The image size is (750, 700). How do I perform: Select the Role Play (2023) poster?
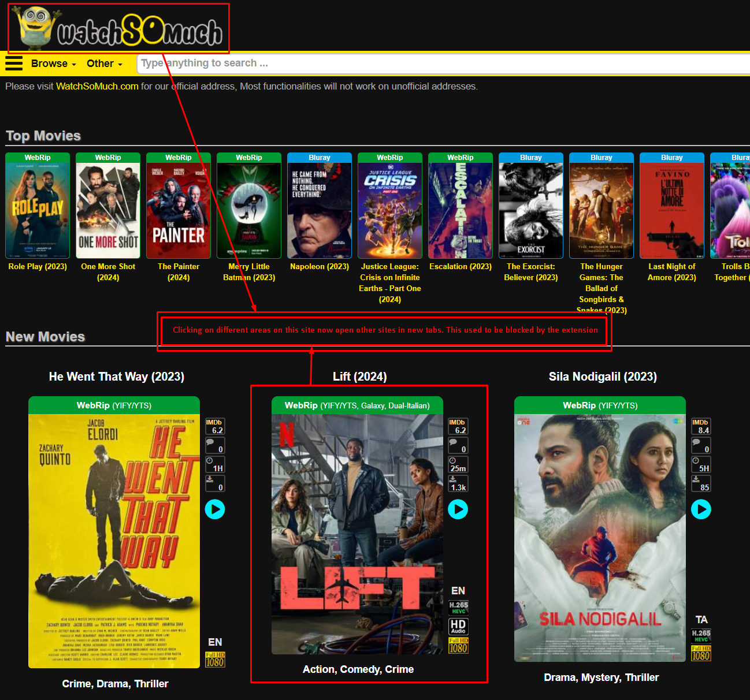38,210
